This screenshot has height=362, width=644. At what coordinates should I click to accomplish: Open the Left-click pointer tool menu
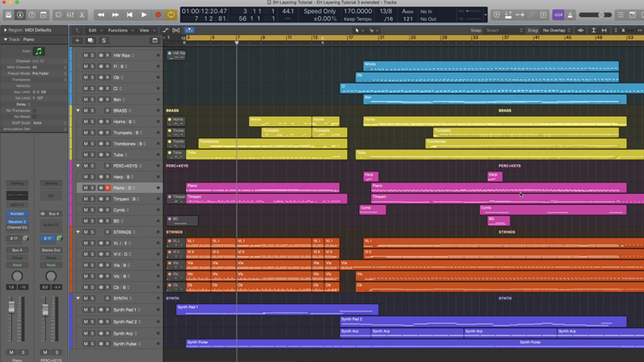(x=358, y=31)
